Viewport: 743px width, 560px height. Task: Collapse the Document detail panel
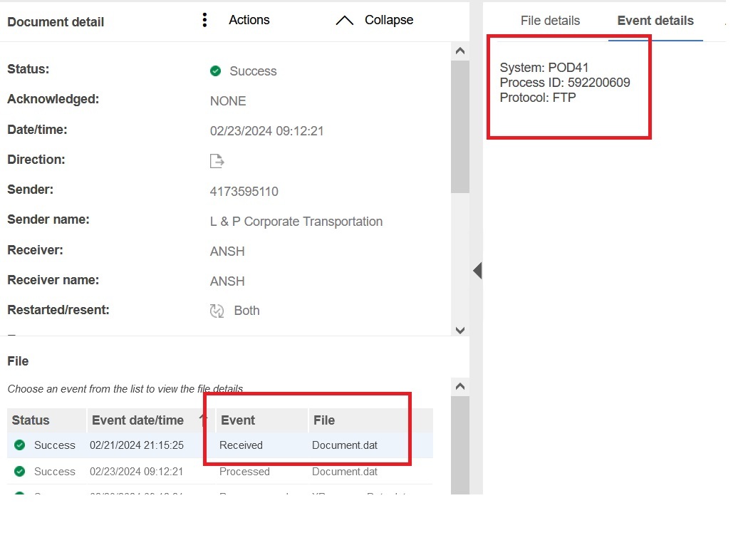coord(375,21)
